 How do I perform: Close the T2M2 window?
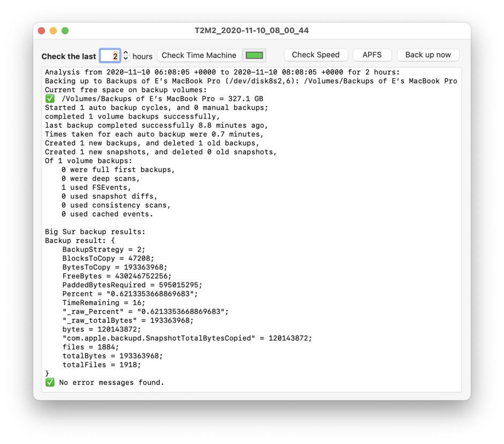(x=41, y=31)
